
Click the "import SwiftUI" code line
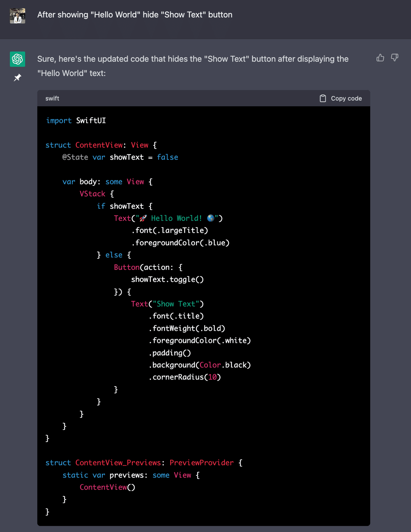pyautogui.click(x=76, y=120)
